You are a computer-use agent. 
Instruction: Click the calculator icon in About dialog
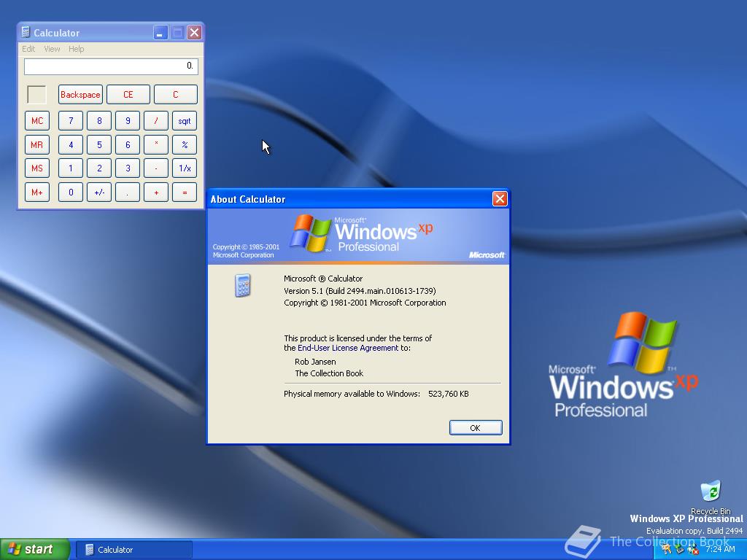pyautogui.click(x=242, y=285)
